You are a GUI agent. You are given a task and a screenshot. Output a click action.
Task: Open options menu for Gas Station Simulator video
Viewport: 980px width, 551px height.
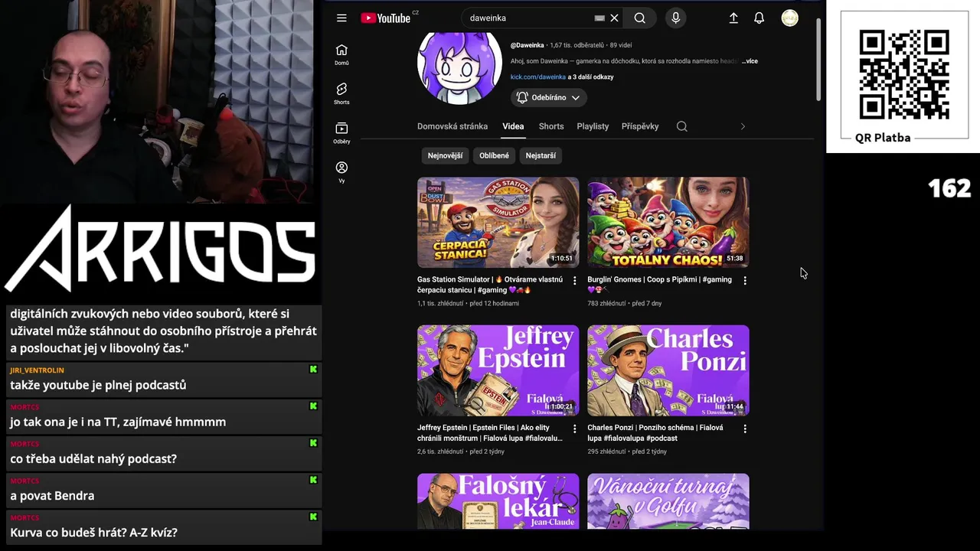[x=574, y=281]
